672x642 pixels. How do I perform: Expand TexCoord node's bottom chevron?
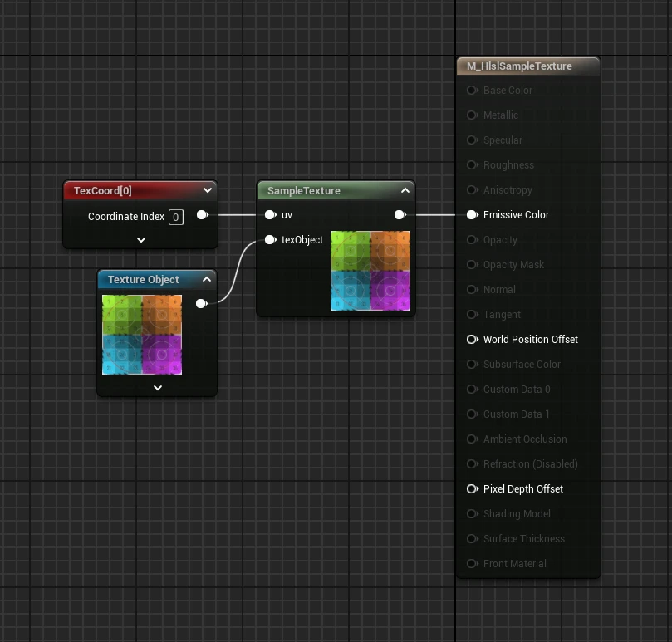point(141,240)
